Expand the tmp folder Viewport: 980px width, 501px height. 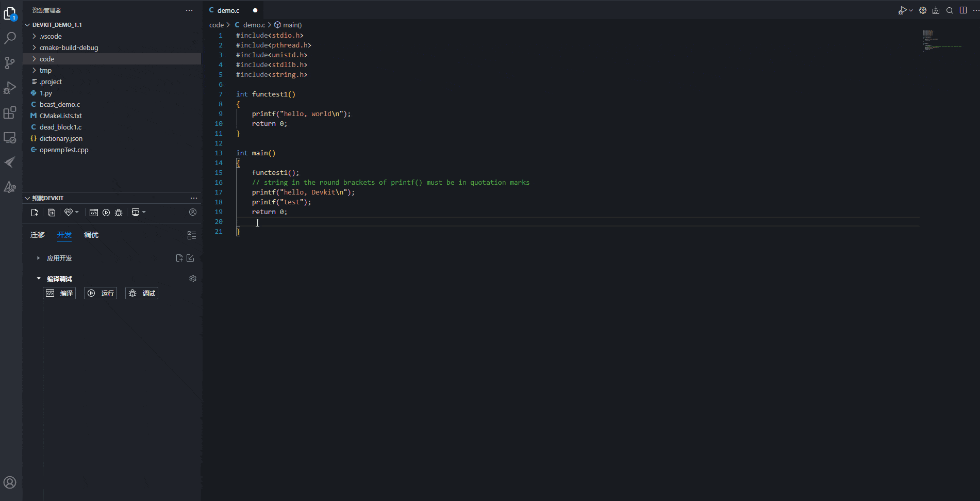[x=34, y=70]
